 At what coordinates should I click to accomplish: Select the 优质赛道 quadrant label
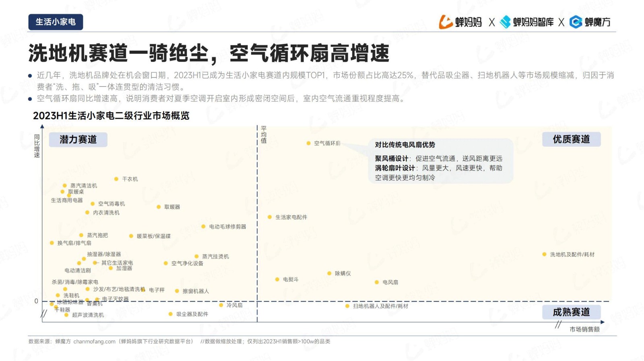(571, 139)
